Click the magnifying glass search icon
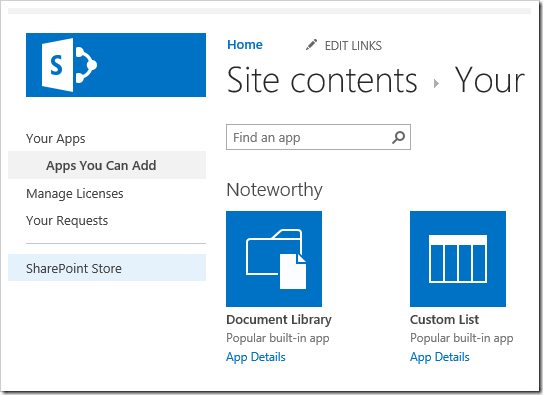The image size is (543, 395). tap(399, 137)
